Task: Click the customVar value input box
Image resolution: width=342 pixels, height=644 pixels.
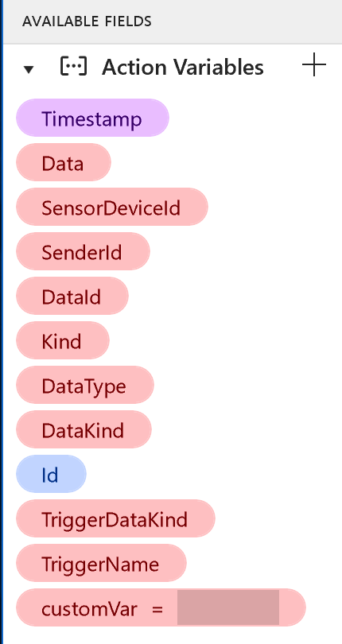Action: [x=228, y=607]
